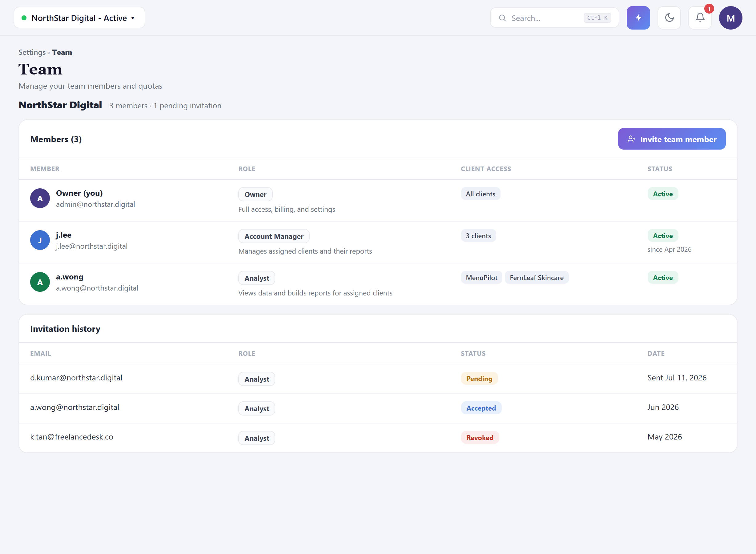Open the M user avatar menu
Viewport: 756px width, 554px height.
point(730,18)
